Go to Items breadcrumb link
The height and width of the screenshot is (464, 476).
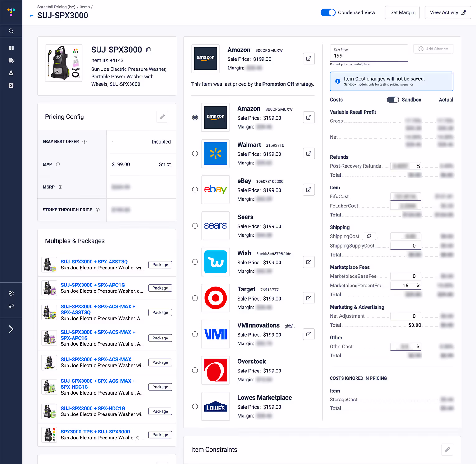click(85, 7)
